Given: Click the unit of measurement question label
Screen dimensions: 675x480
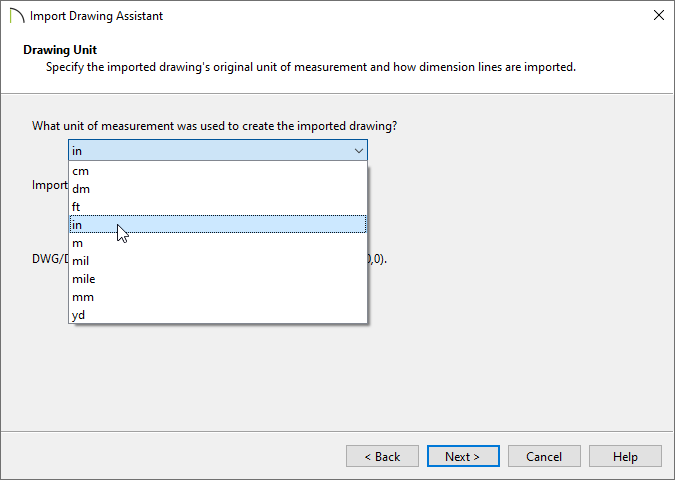Looking at the screenshot, I should pyautogui.click(x=214, y=126).
